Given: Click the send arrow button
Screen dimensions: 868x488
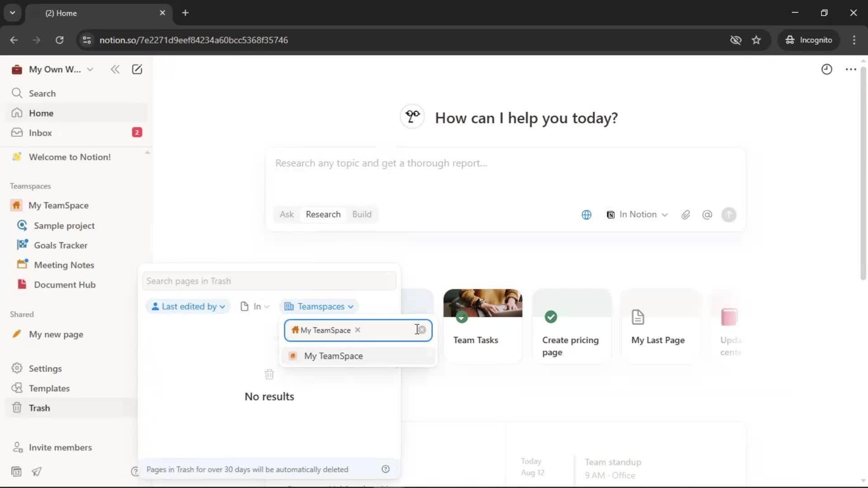Looking at the screenshot, I should (x=729, y=215).
